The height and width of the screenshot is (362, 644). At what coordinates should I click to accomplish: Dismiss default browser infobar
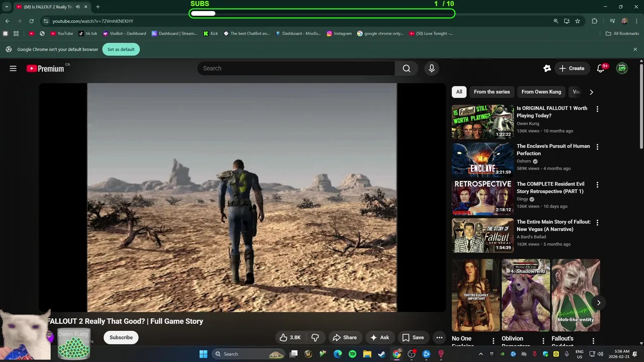click(635, 49)
